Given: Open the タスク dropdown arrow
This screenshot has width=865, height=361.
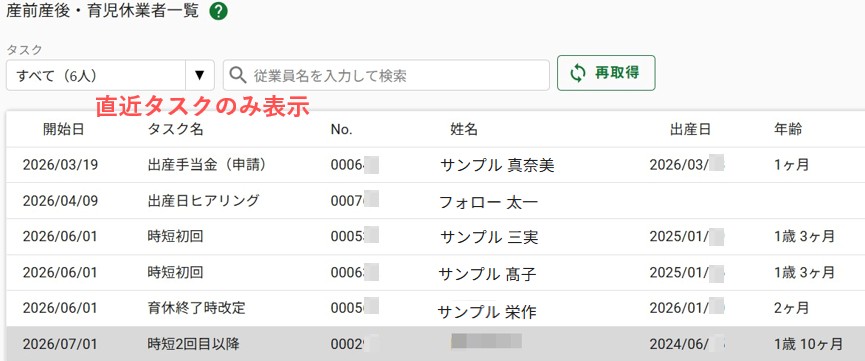Looking at the screenshot, I should tap(200, 75).
